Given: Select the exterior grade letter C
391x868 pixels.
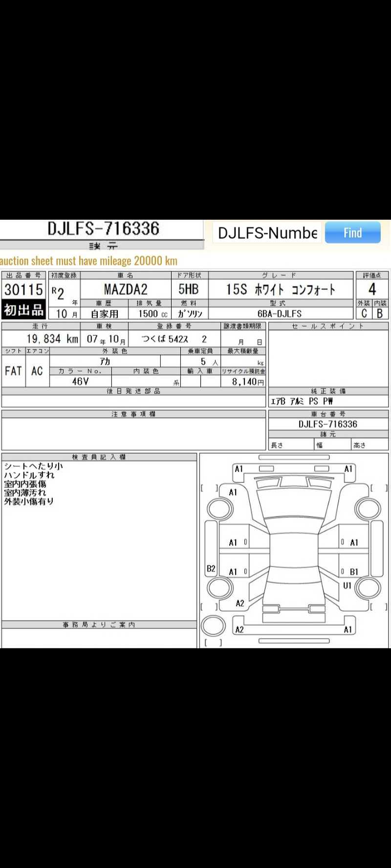Looking at the screenshot, I should [364, 313].
